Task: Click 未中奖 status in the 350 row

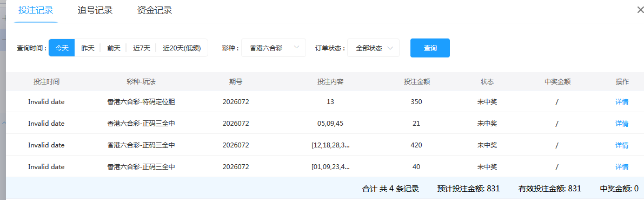Action: click(487, 102)
